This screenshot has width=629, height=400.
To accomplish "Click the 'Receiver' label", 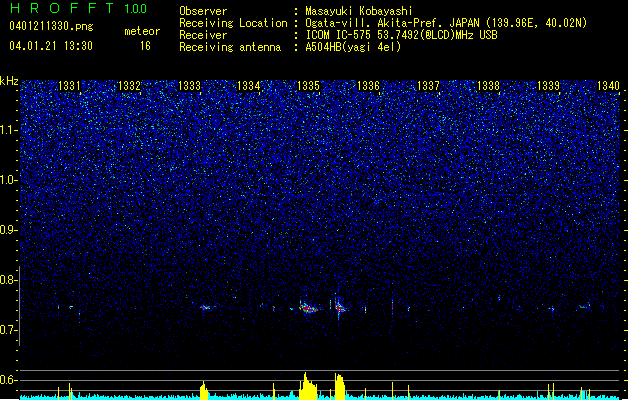I will pos(203,35).
